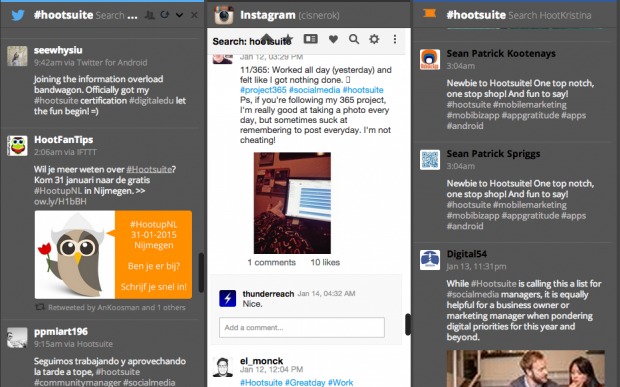Open the laptop photo in Instagram post
The width and height of the screenshot is (620, 387).
point(292,203)
